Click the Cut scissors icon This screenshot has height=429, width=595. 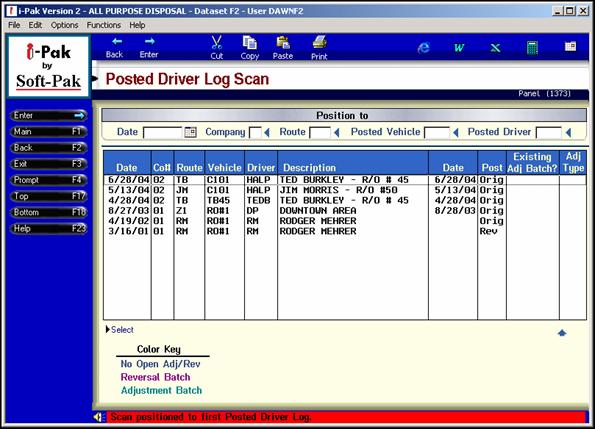tap(217, 42)
